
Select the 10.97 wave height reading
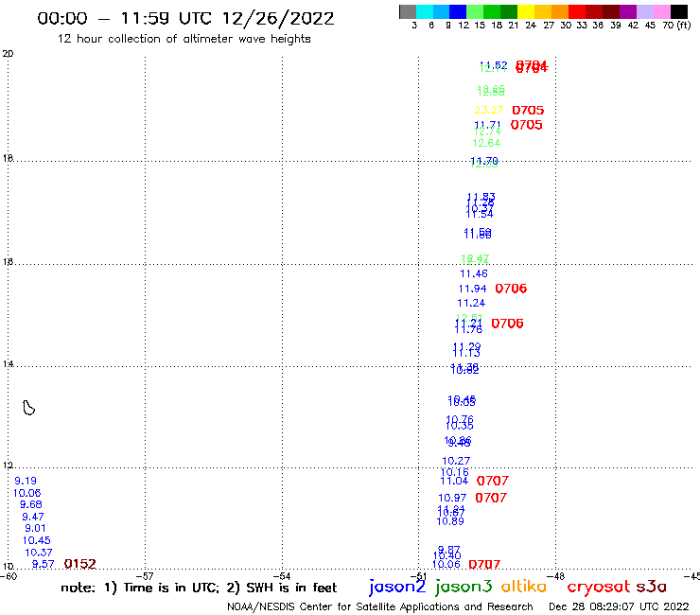452,498
